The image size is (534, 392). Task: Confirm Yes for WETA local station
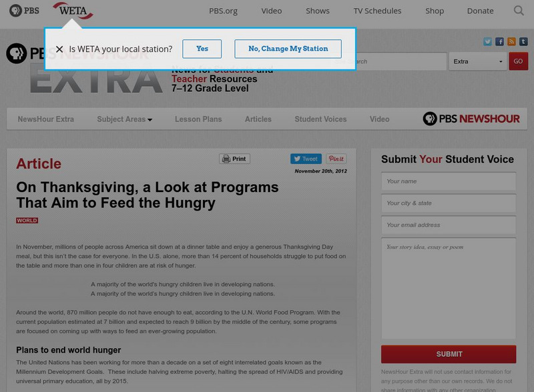tap(202, 49)
